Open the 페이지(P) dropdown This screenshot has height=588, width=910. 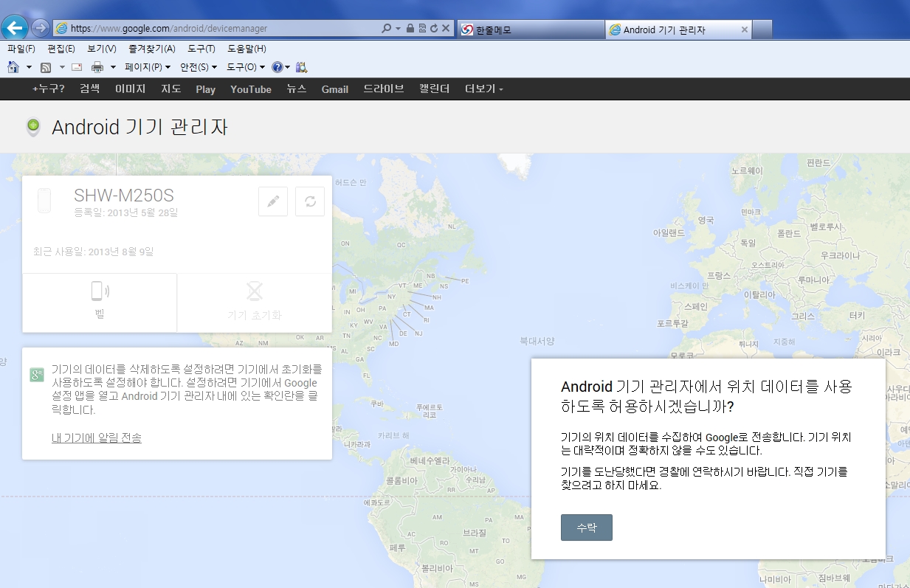pyautogui.click(x=148, y=67)
